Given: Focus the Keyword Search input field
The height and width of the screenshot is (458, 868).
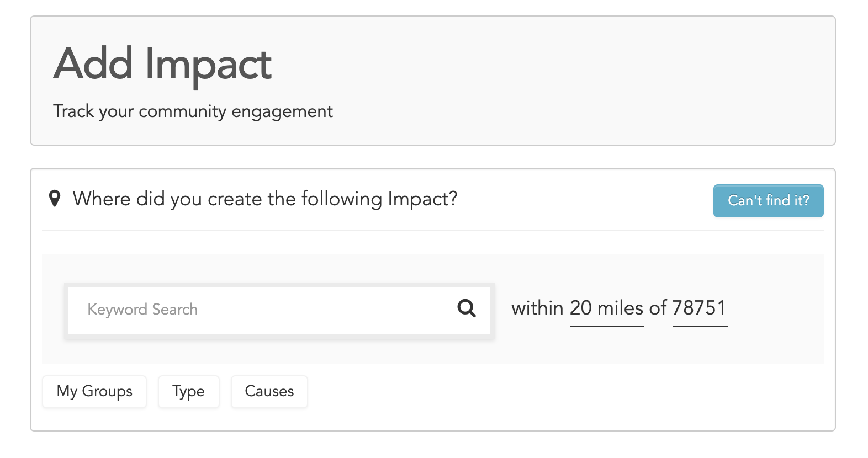Looking at the screenshot, I should pyautogui.click(x=279, y=309).
